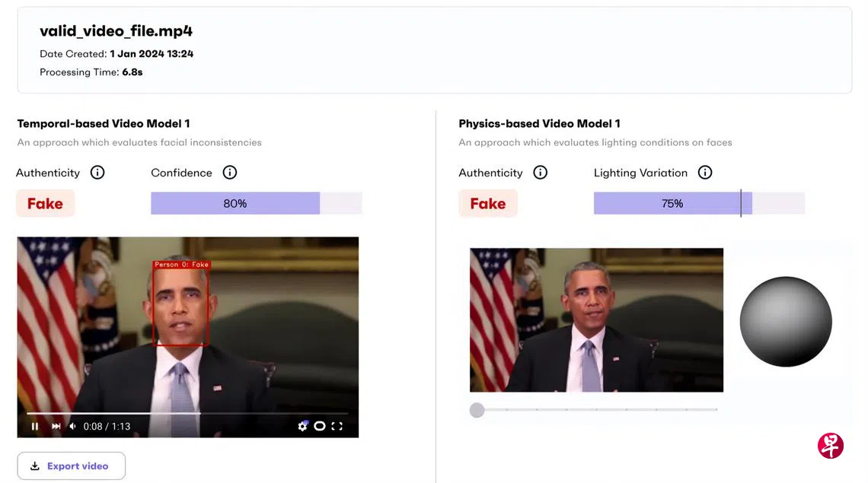Image resolution: width=868 pixels, height=483 pixels.
Task: Click the download icon in Export video
Action: tap(35, 466)
